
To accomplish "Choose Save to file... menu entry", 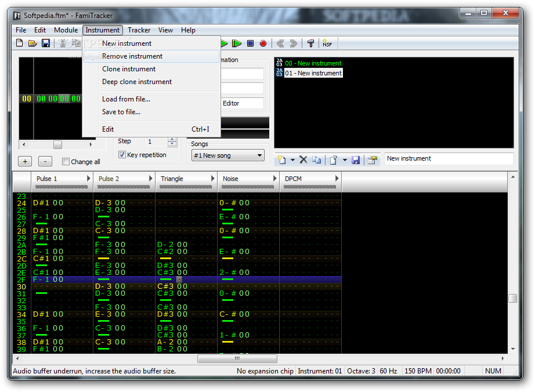I will click(151, 112).
